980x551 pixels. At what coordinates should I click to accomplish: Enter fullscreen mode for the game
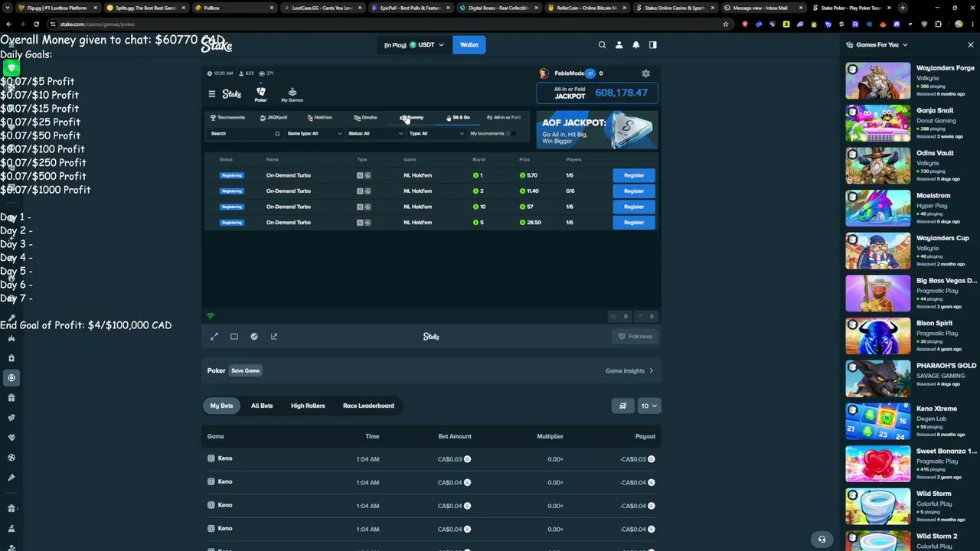[x=214, y=337]
